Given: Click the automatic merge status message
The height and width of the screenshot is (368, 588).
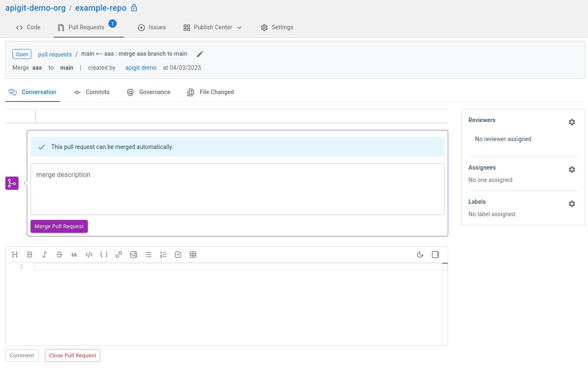Looking at the screenshot, I should (238, 147).
